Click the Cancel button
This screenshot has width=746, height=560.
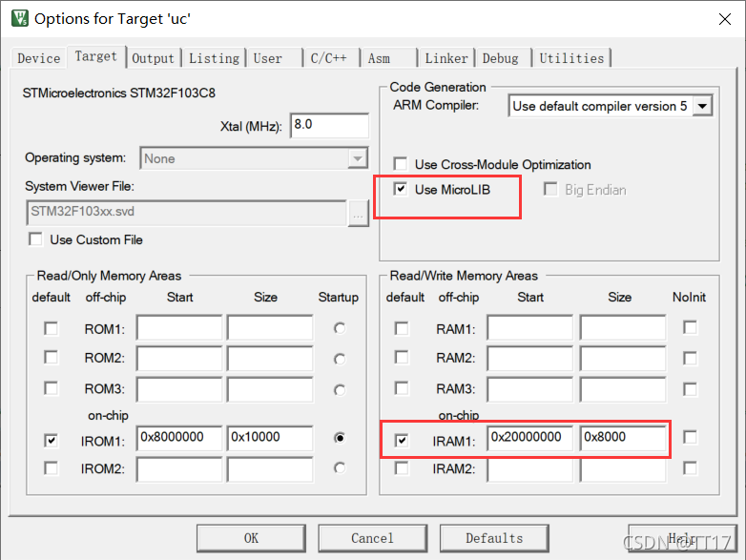(x=373, y=538)
